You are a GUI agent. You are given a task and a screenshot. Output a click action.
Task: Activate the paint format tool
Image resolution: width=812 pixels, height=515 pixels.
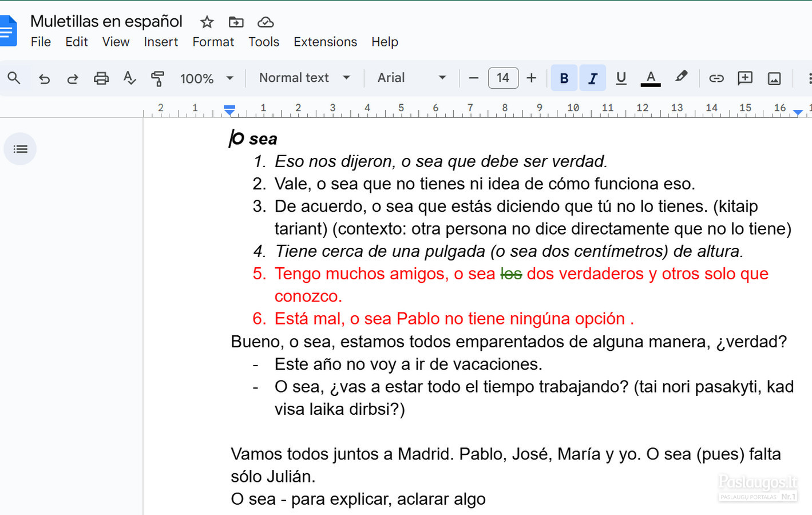[157, 78]
